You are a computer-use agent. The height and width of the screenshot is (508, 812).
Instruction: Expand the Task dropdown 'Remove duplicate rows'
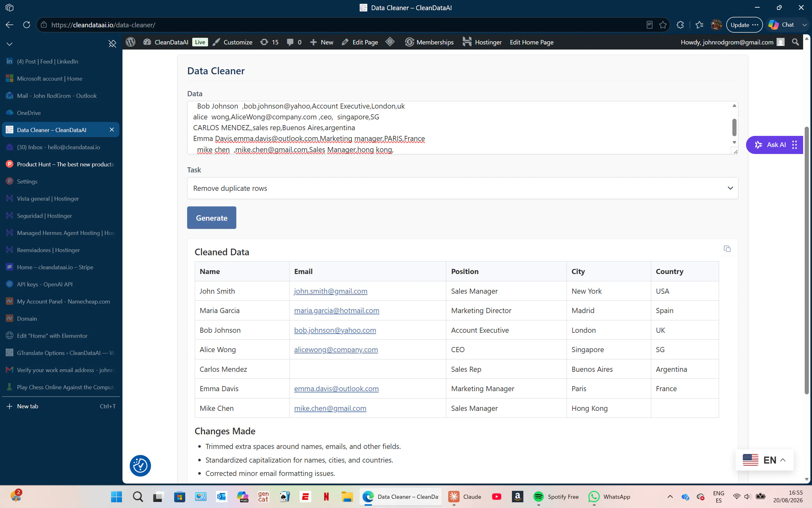(462, 188)
